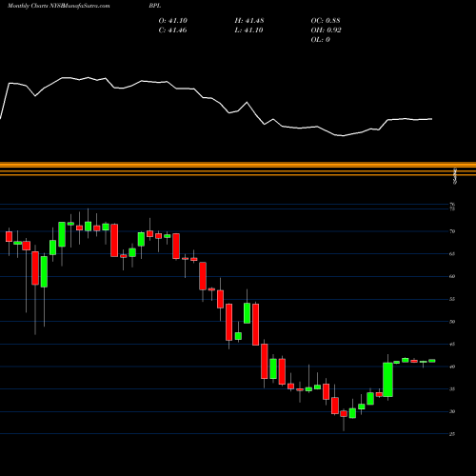Click the 'OC: 0.88' readout
The width and height of the screenshot is (476, 476).
pos(326,21)
